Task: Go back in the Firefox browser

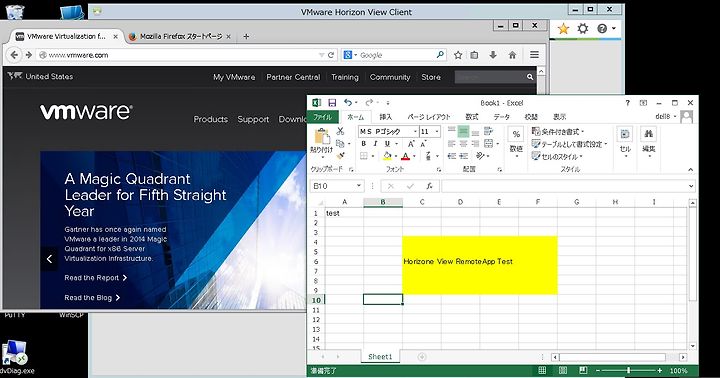Action: coord(14,55)
